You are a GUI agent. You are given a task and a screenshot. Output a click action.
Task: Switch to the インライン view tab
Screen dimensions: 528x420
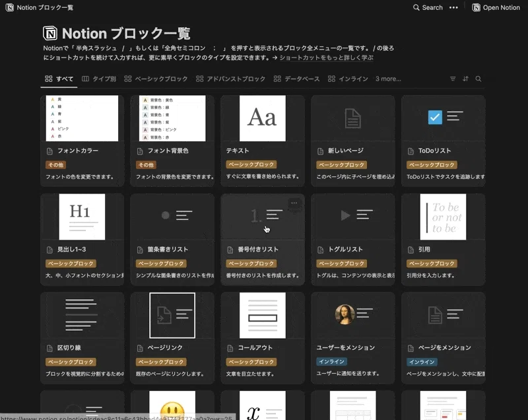pyautogui.click(x=348, y=79)
